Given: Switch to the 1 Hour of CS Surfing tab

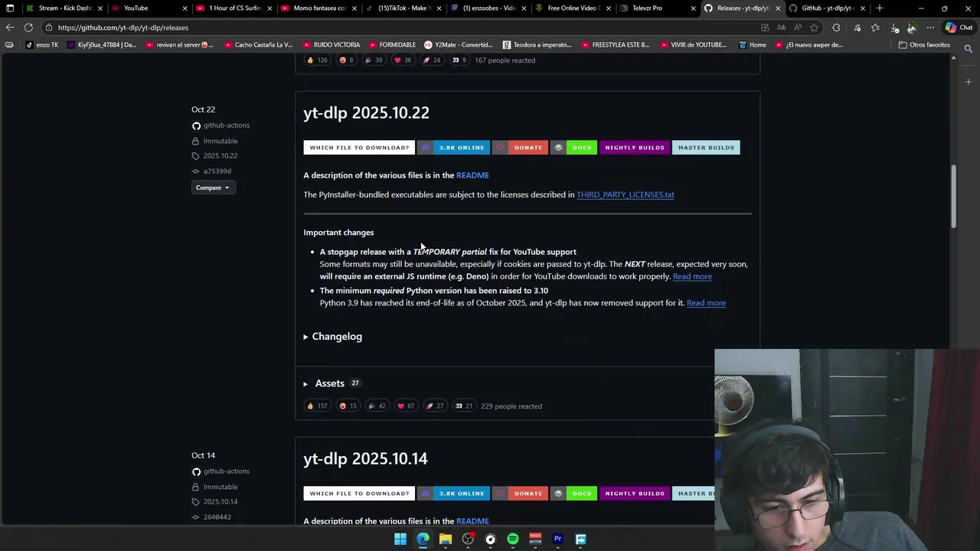Looking at the screenshot, I should [x=234, y=8].
